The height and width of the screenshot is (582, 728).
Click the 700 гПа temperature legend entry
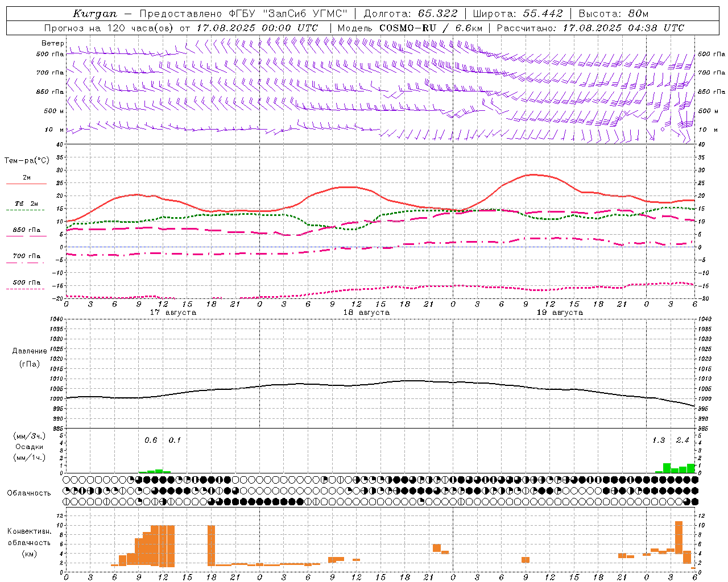tap(26, 256)
